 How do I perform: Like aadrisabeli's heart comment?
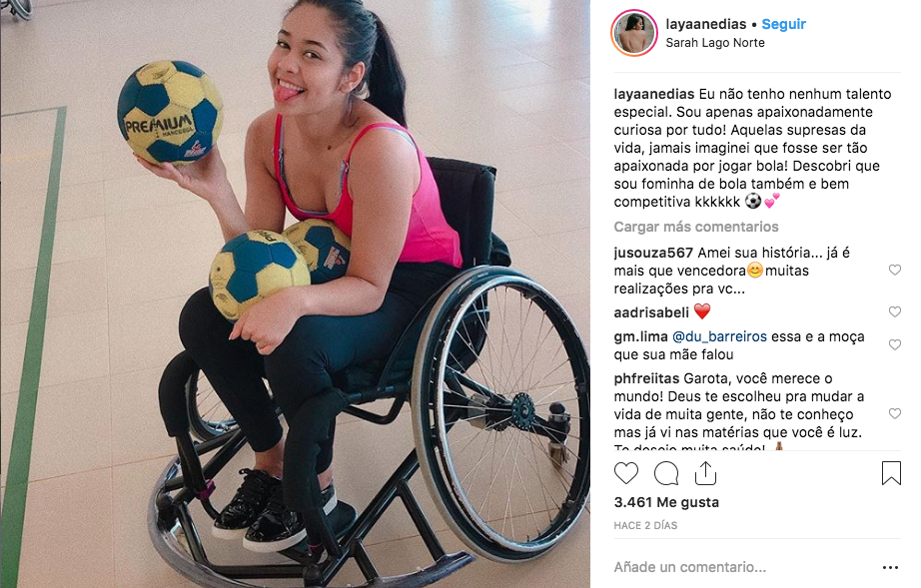(x=895, y=311)
